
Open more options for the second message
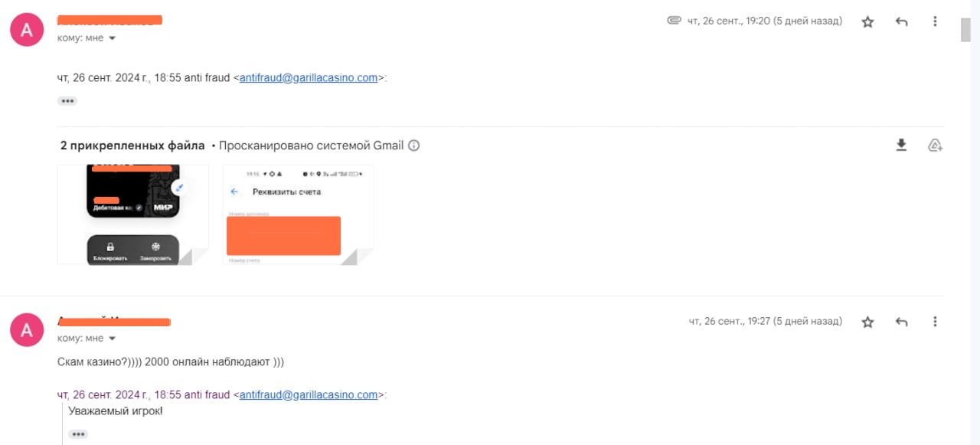[935, 322]
